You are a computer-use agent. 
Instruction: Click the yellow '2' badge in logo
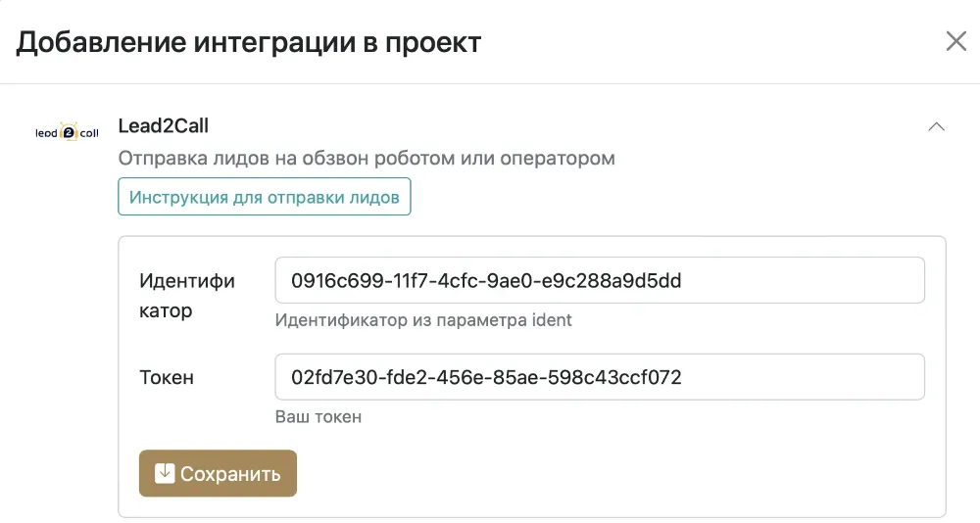70,133
